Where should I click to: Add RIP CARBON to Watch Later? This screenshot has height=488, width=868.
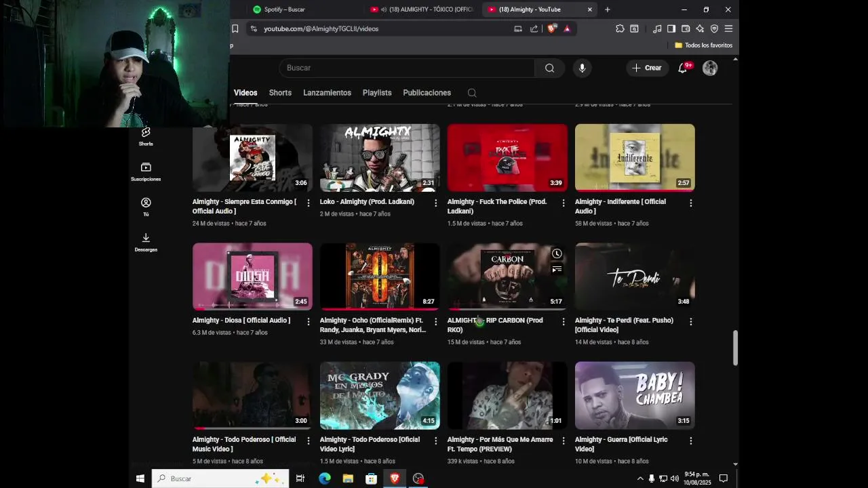pos(557,253)
